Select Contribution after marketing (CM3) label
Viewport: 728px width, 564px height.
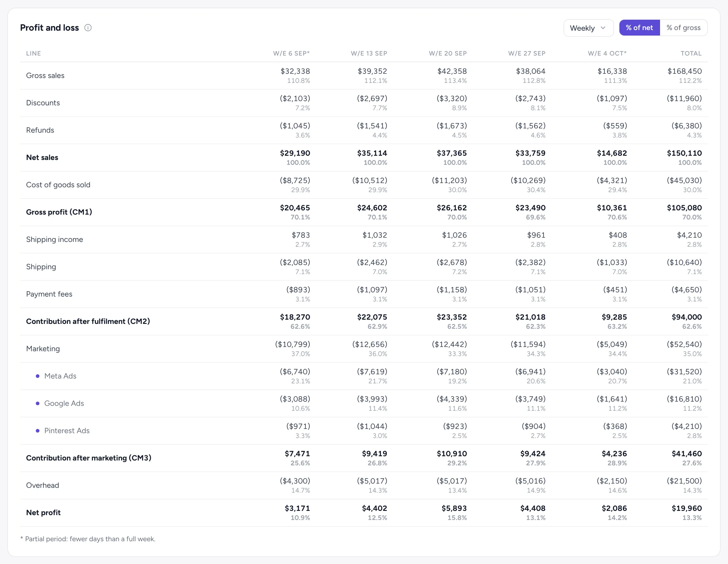89,458
